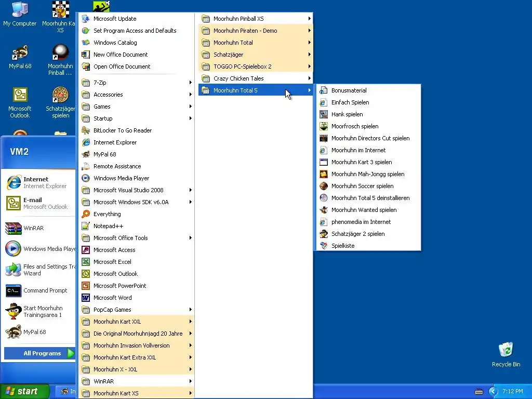Expand the Accessories folder
This screenshot has height=399, width=532.
137,95
